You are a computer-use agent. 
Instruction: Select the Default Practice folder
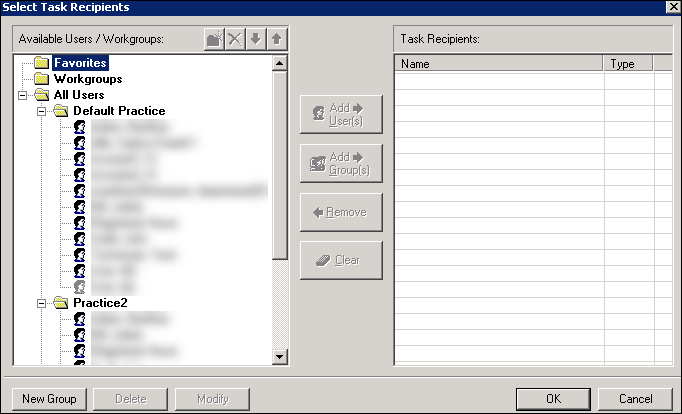pos(119,111)
